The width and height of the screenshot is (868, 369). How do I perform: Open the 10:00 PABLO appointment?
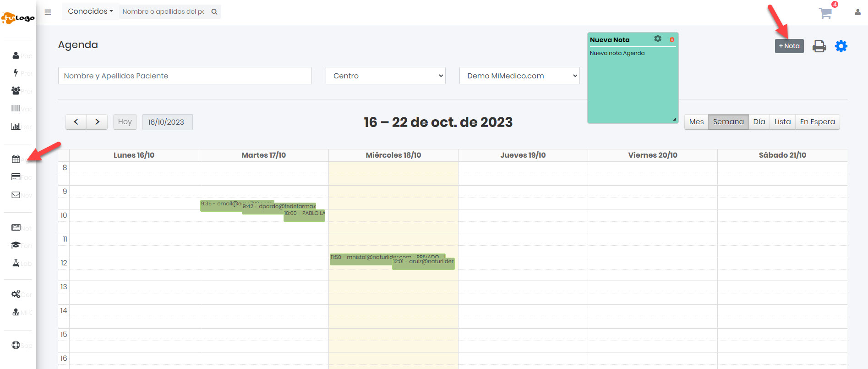pyautogui.click(x=305, y=216)
